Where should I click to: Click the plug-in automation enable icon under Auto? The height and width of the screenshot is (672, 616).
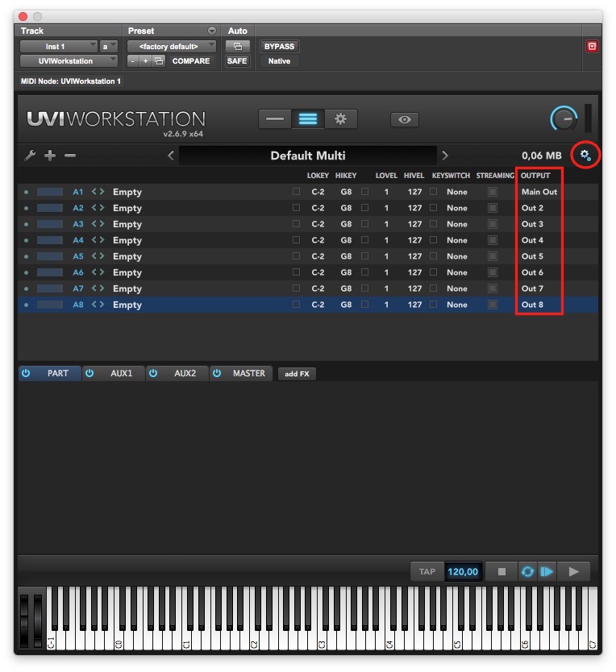point(237,46)
